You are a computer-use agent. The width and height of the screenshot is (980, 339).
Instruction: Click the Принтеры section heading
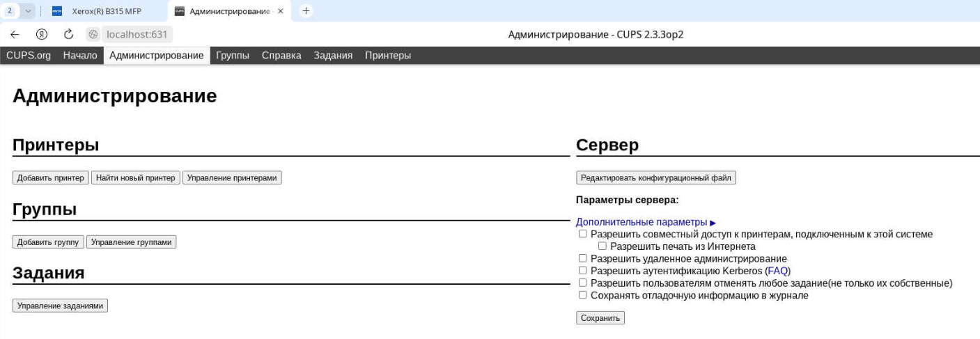tap(56, 145)
